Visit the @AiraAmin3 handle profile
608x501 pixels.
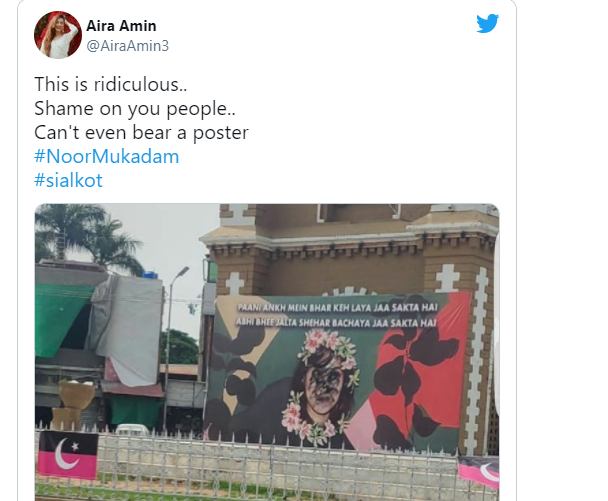127,46
